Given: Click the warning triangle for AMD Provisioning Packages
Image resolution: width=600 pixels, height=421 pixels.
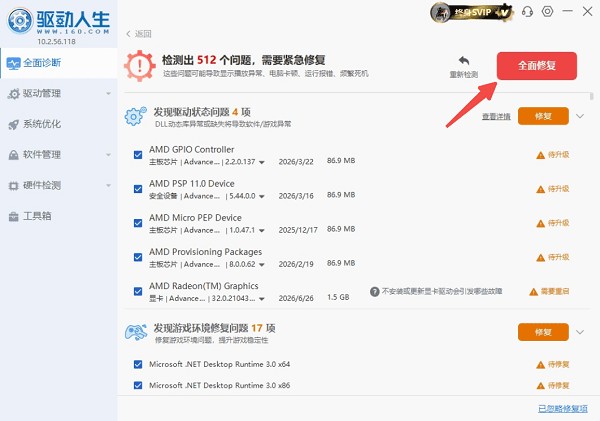Looking at the screenshot, I should point(540,257).
